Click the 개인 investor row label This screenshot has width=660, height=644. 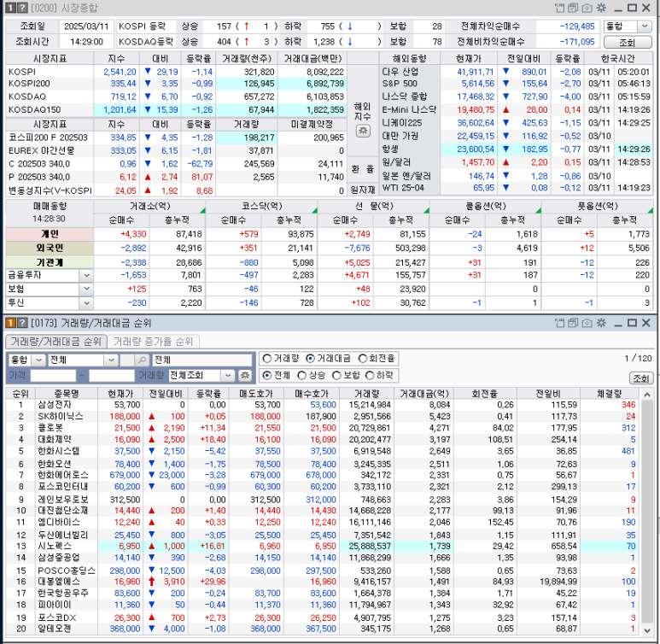point(50,234)
